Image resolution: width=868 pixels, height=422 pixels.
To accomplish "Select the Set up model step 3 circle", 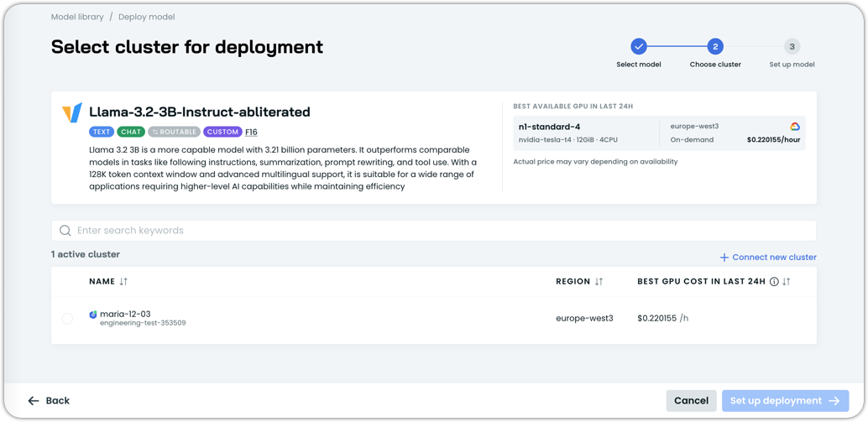I will tap(792, 47).
